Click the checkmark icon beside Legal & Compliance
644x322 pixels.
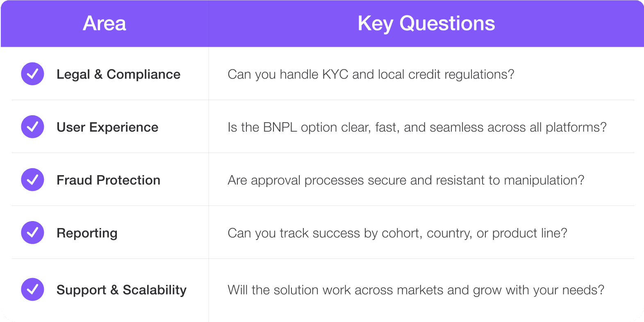click(x=32, y=74)
